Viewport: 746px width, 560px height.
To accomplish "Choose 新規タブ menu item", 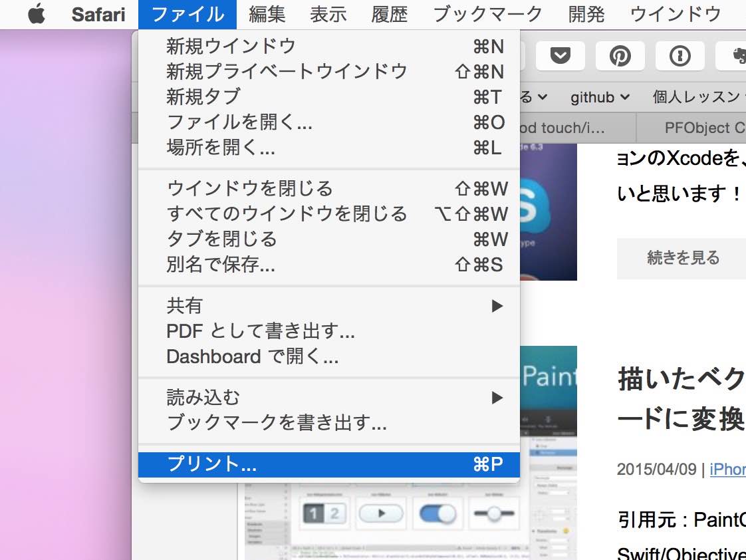I will (x=328, y=96).
